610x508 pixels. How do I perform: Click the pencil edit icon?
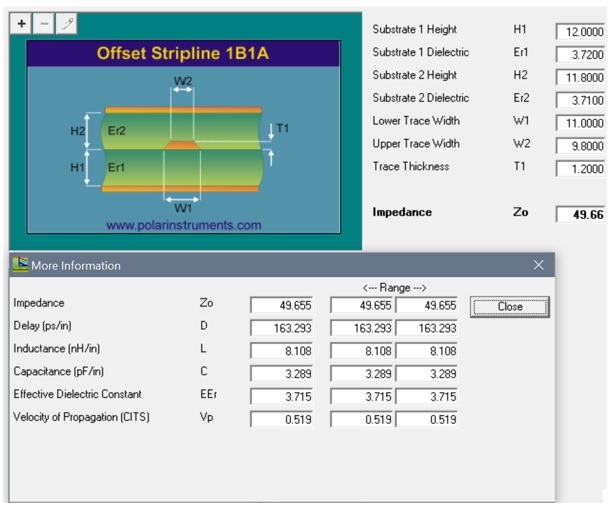(x=65, y=22)
